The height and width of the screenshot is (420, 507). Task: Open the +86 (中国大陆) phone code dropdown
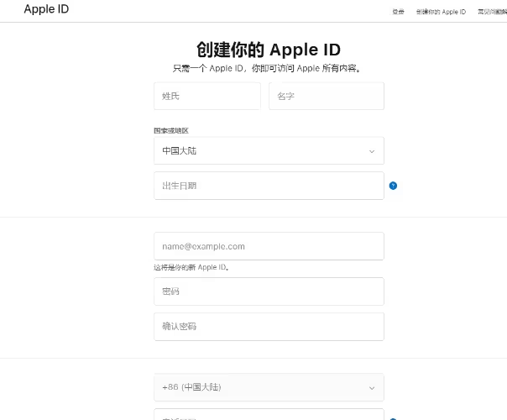(x=269, y=387)
